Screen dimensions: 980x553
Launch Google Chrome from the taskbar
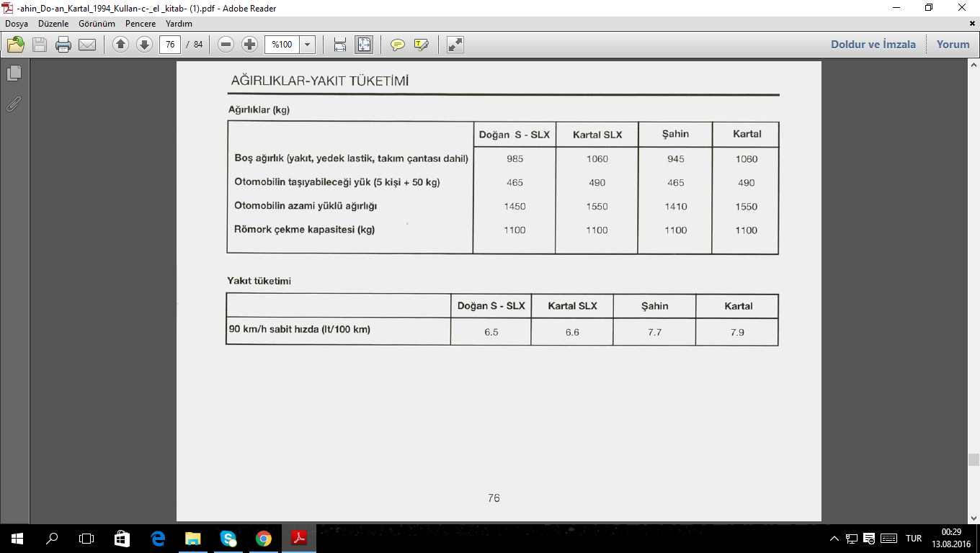264,538
